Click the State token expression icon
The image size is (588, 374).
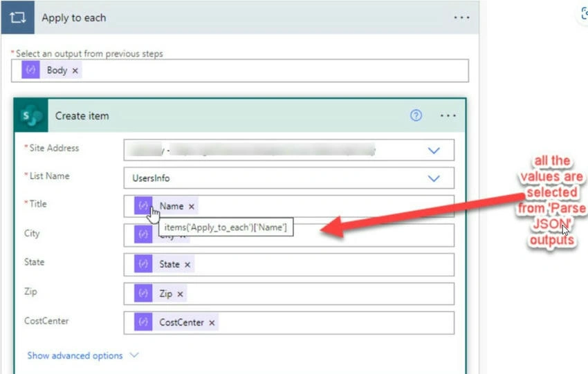pyautogui.click(x=143, y=264)
